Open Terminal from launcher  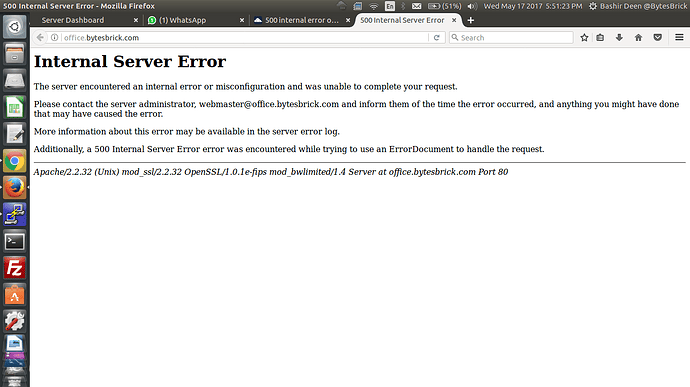15,242
